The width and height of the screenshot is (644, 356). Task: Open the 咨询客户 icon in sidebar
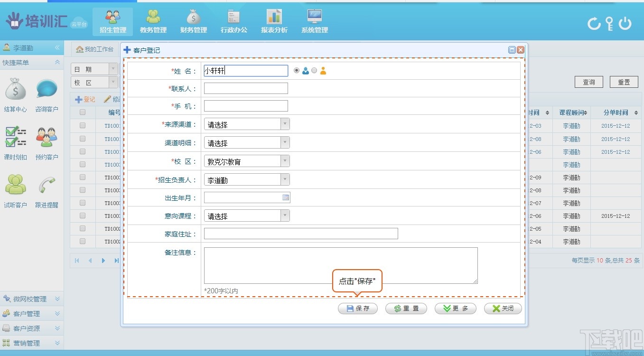tap(47, 93)
